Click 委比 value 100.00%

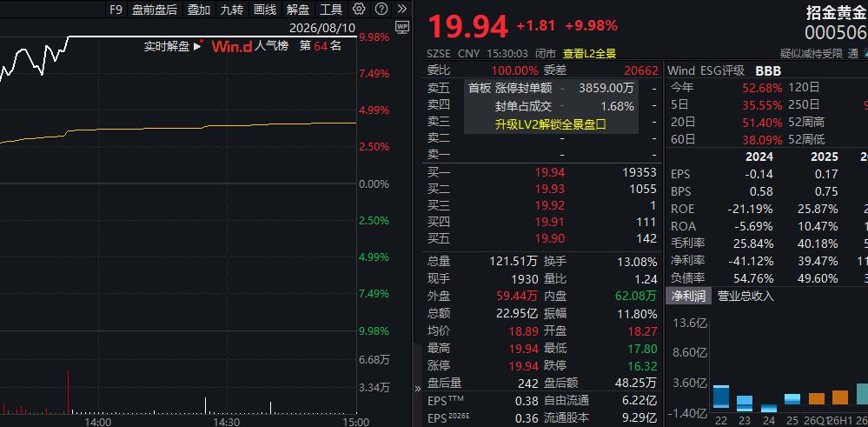tap(515, 70)
